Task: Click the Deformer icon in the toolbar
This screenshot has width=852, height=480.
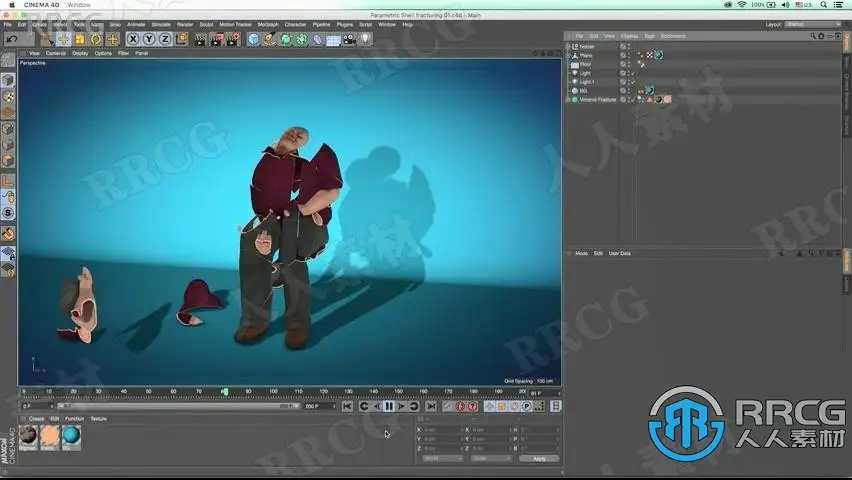Action: click(x=317, y=39)
